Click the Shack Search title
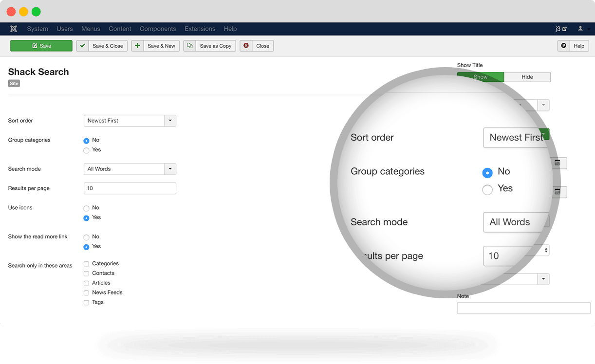The height and width of the screenshot is (364, 595). click(x=38, y=72)
